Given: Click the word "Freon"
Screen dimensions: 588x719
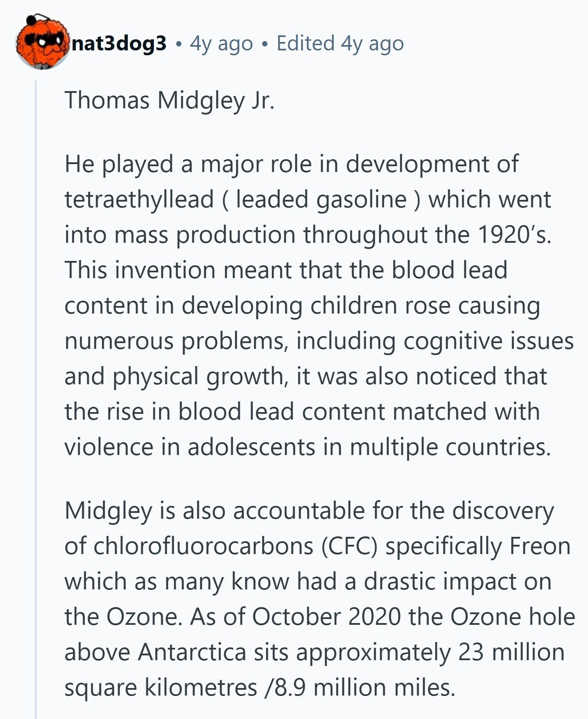Looking at the screenshot, I should pyautogui.click(x=540, y=546).
